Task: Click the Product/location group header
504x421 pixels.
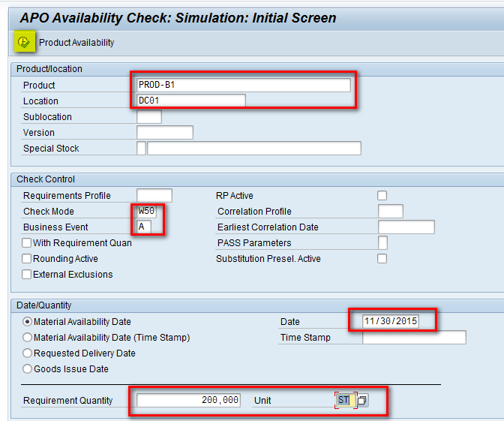Action: click(49, 69)
